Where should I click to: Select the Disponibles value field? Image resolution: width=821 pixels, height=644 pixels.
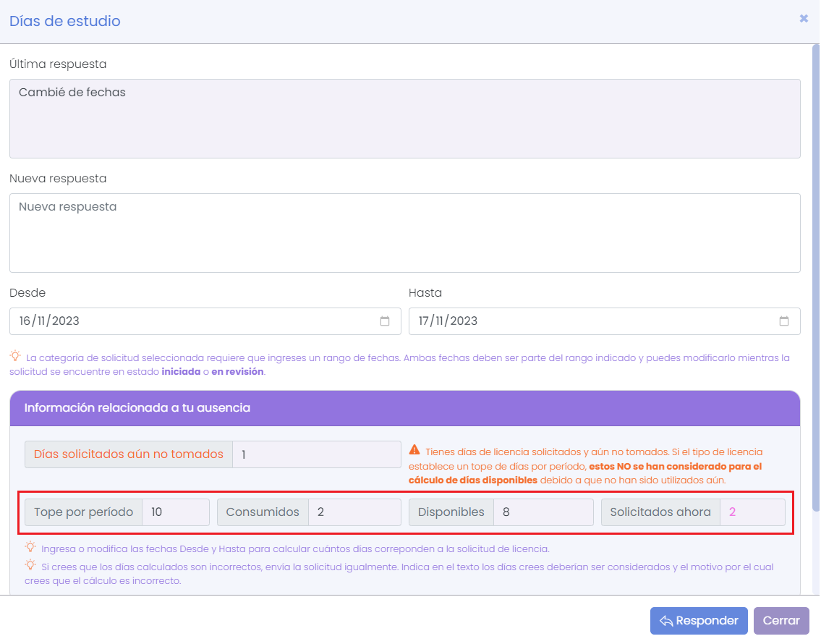[x=543, y=512]
